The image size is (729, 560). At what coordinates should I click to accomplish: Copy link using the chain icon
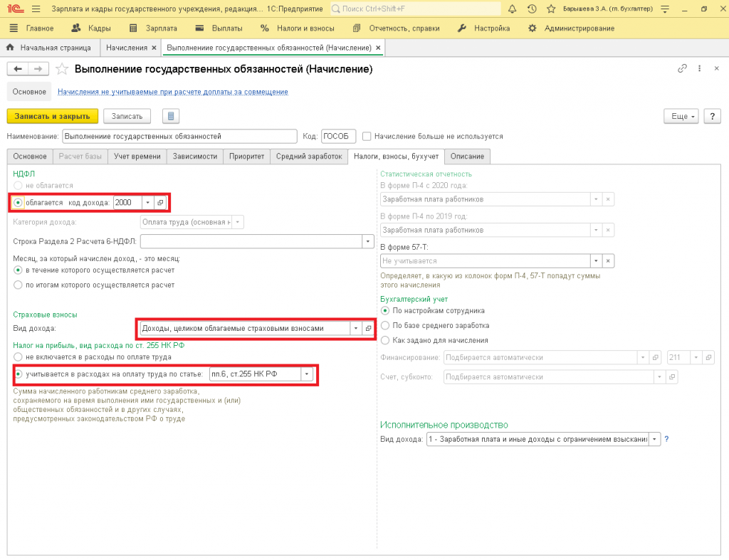(682, 68)
